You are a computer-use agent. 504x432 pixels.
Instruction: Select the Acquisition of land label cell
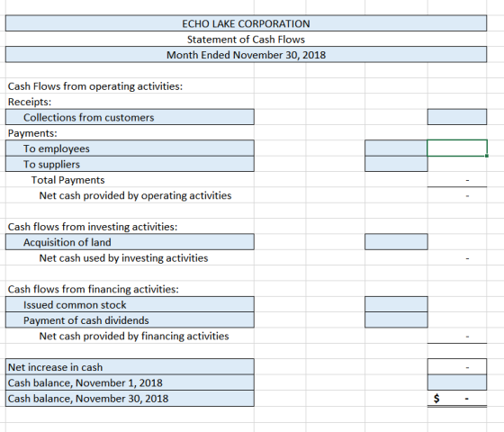coord(130,242)
